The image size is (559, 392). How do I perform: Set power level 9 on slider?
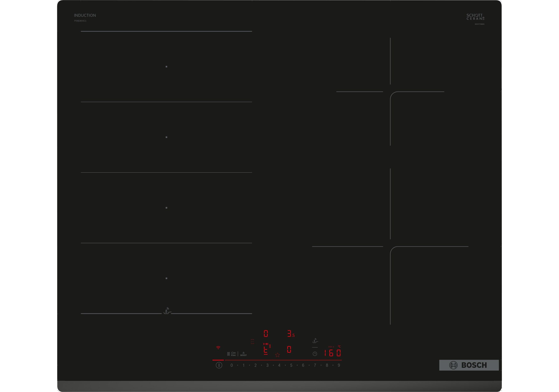coord(339,365)
